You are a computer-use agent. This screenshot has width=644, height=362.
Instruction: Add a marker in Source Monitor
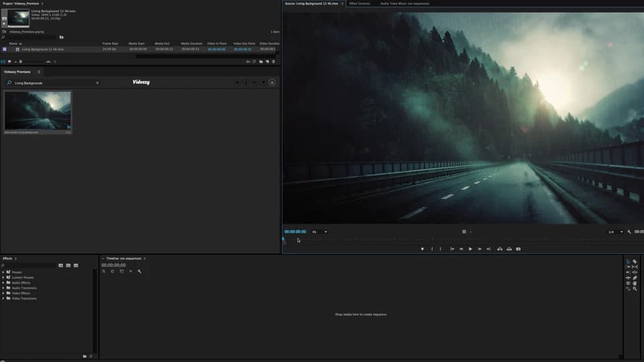[422, 249]
